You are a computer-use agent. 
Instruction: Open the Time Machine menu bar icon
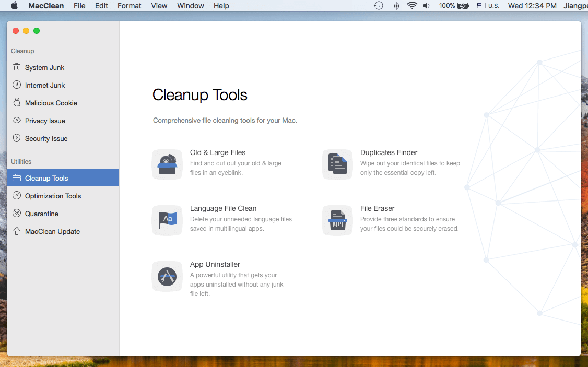coord(379,6)
